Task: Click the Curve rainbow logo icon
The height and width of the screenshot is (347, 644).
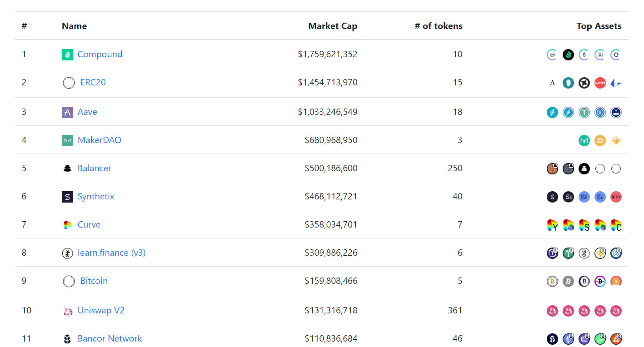Action: point(67,225)
